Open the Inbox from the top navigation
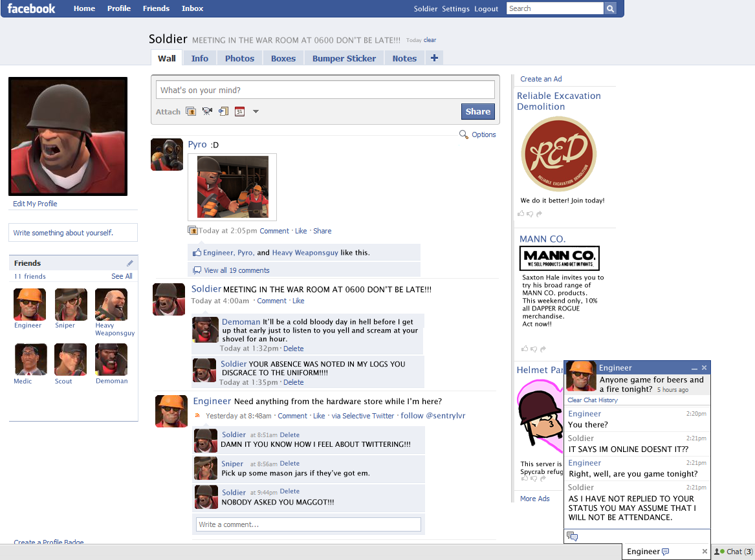This screenshot has height=560, width=755. [192, 8]
